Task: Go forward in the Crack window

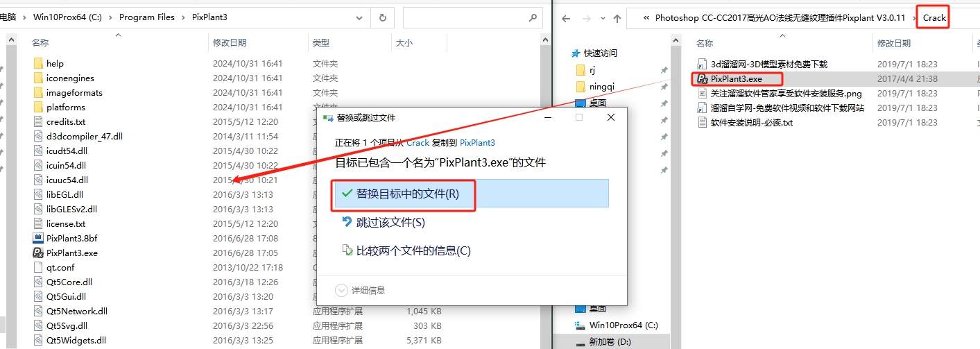Action: [x=587, y=18]
